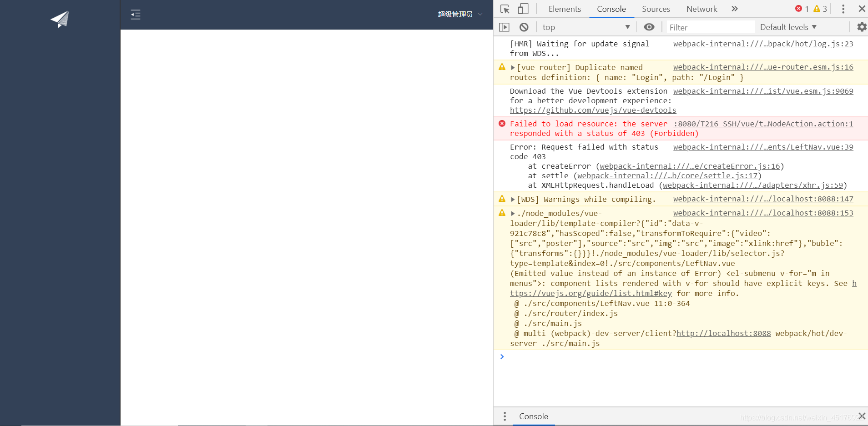Open the LeftNav.vue:39 source link

pyautogui.click(x=763, y=147)
